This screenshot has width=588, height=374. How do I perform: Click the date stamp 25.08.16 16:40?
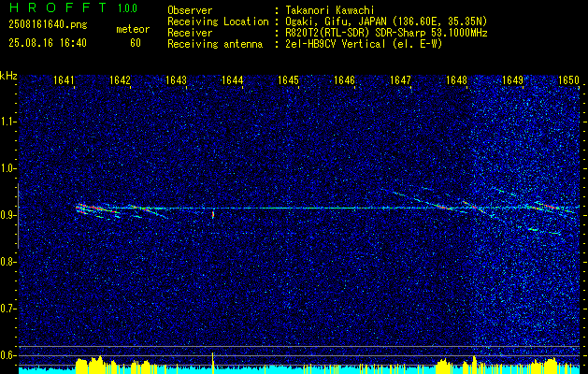(x=48, y=43)
